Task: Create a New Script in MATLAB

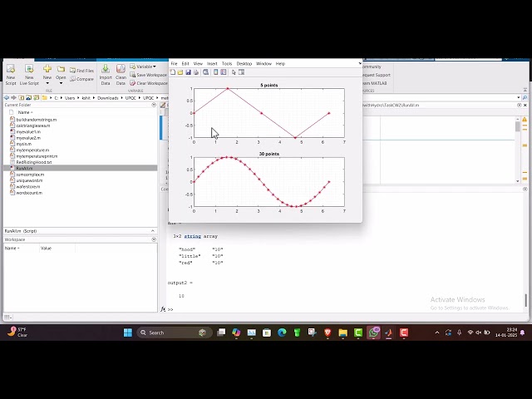Action: (11, 75)
